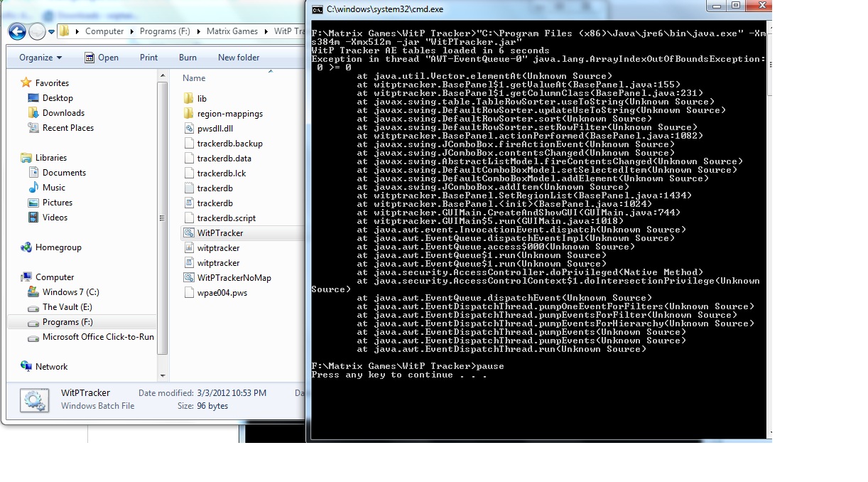Select Programs (F:) in the address breadcrumb
Image resolution: width=868 pixels, height=482 pixels.
[x=166, y=31]
